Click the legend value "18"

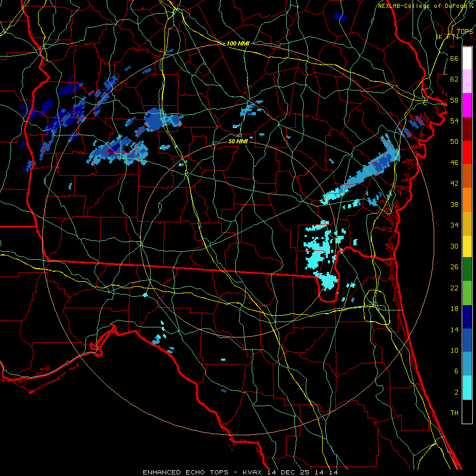click(x=454, y=309)
